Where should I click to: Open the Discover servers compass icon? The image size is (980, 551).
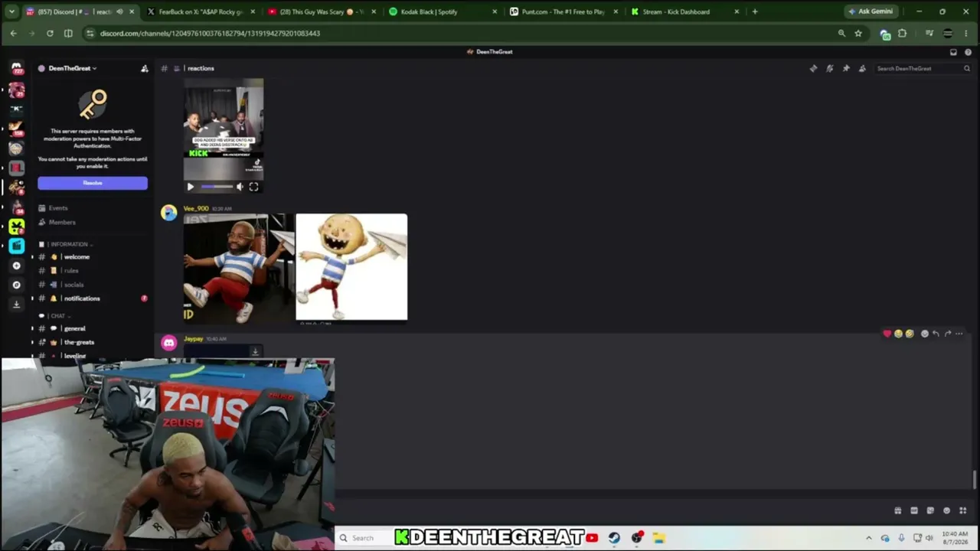point(16,285)
